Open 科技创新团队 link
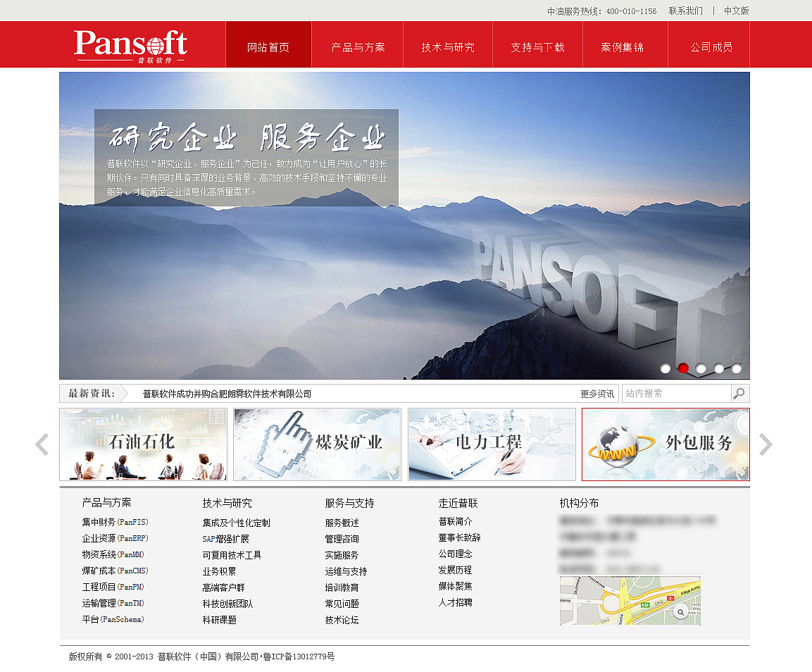Image resolution: width=812 pixels, height=672 pixels. pos(227,604)
